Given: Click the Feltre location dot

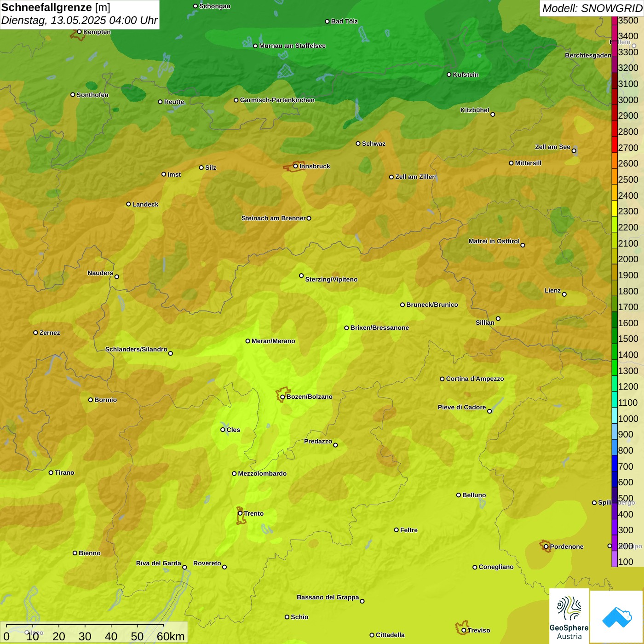Looking at the screenshot, I should tap(397, 530).
